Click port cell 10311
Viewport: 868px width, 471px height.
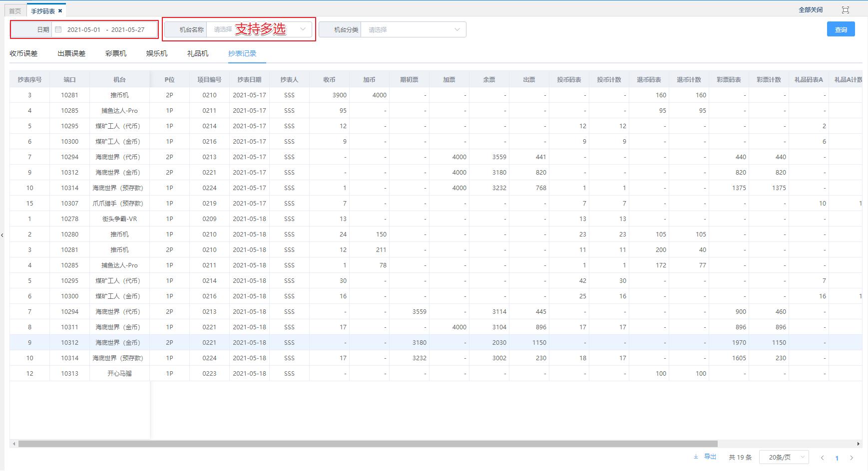(x=69, y=327)
